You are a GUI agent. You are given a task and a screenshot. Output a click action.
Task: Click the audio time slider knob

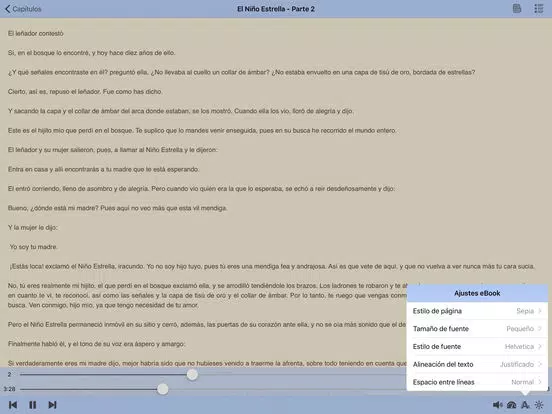click(163, 389)
